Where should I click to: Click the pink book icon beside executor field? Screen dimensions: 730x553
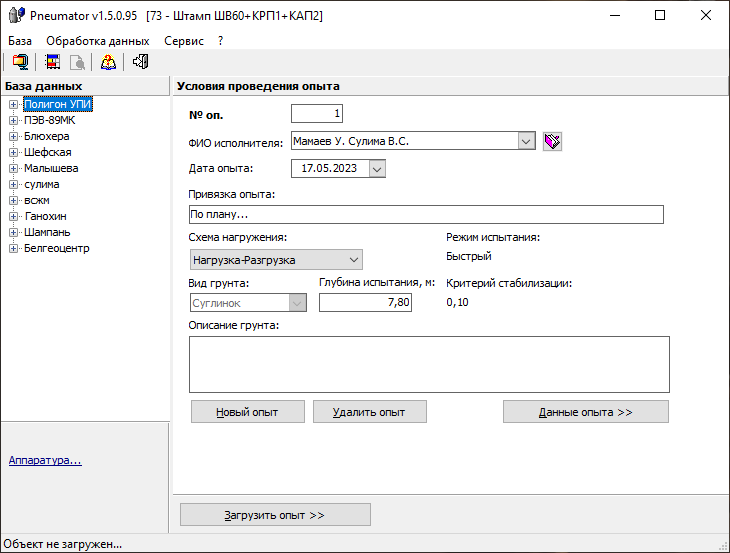552,142
